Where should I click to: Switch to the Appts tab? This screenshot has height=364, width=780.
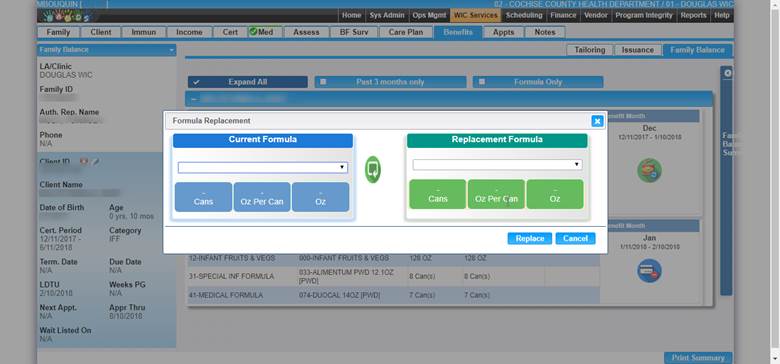(x=503, y=32)
